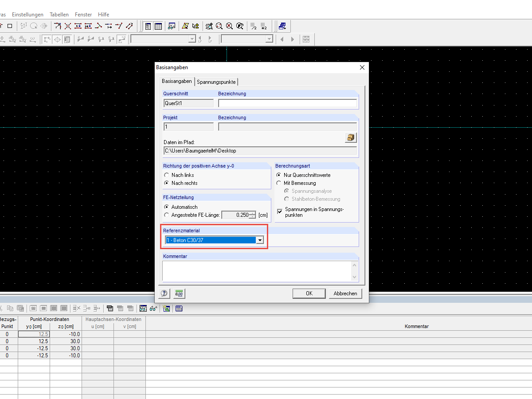The height and width of the screenshot is (399, 532).
Task: Select the 'Nach rechts' radio button
Action: tap(167, 183)
